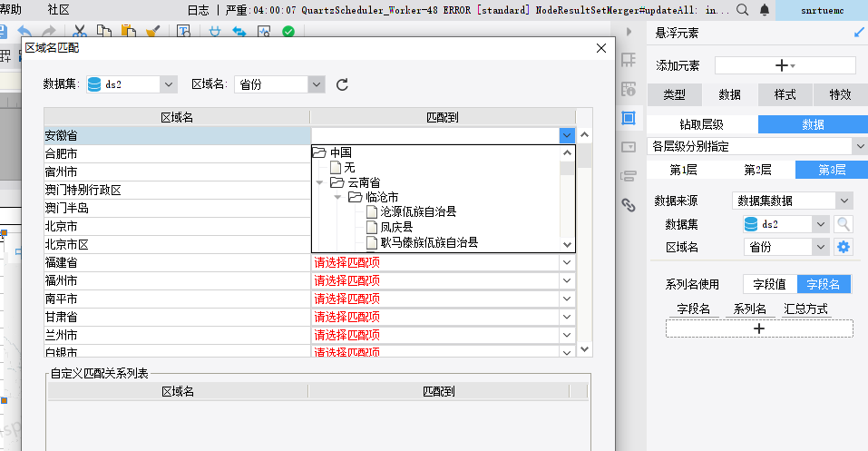Click the down arrow of table scrollbar
This screenshot has height=451, width=868.
pos(585,349)
